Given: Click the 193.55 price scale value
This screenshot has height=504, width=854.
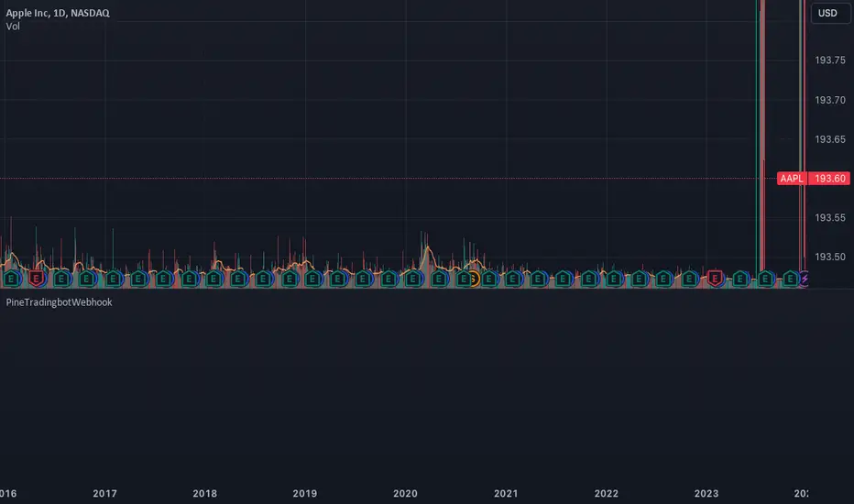Looking at the screenshot, I should pos(830,217).
